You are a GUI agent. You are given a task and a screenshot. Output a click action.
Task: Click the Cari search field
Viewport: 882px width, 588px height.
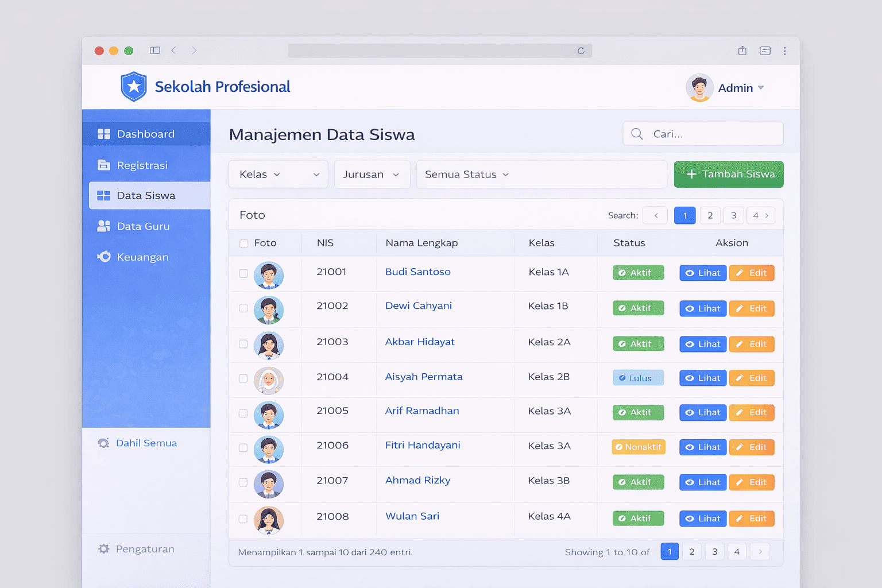(712, 134)
